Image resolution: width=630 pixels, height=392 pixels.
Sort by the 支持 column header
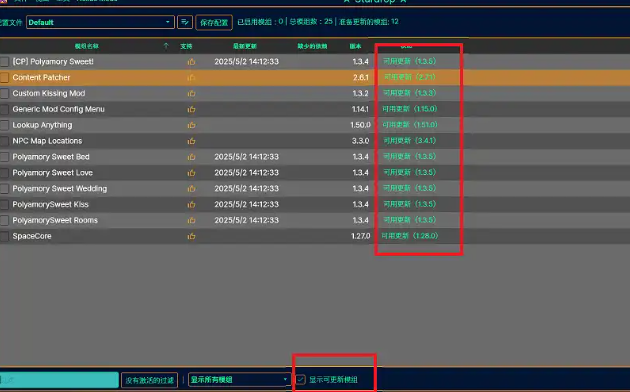[x=186, y=46]
